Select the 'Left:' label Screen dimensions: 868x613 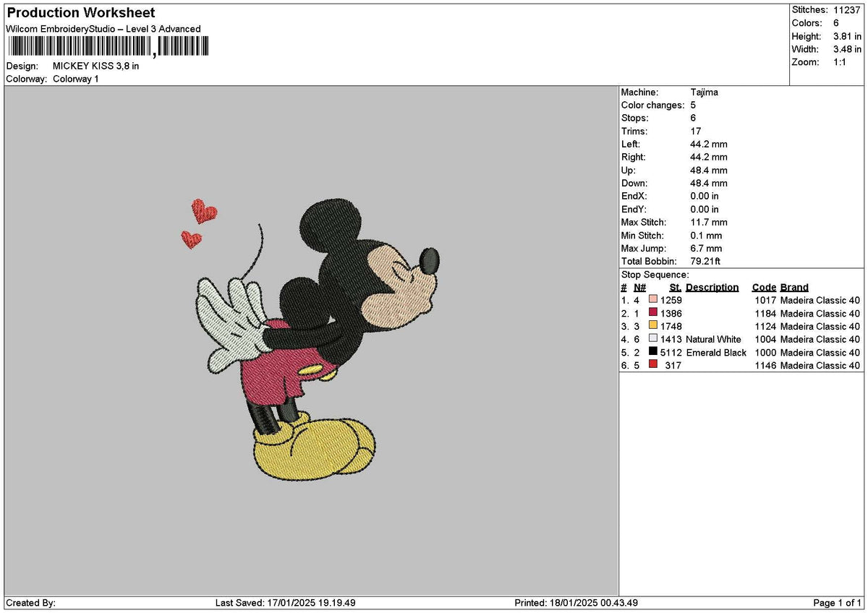pyautogui.click(x=632, y=145)
